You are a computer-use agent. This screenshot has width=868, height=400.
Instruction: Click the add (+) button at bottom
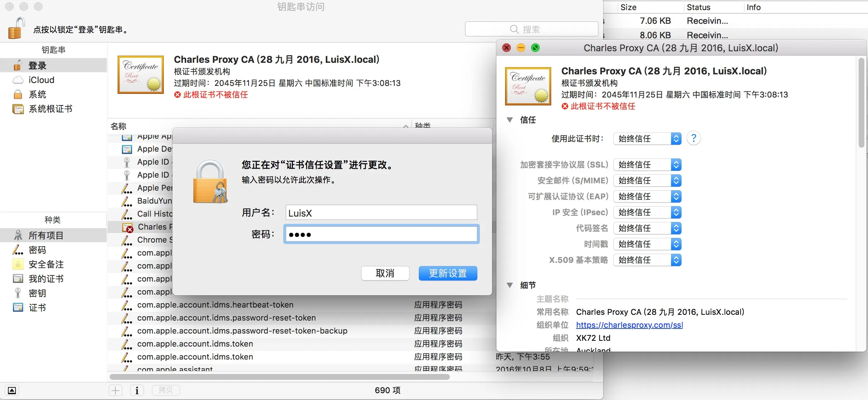click(115, 390)
